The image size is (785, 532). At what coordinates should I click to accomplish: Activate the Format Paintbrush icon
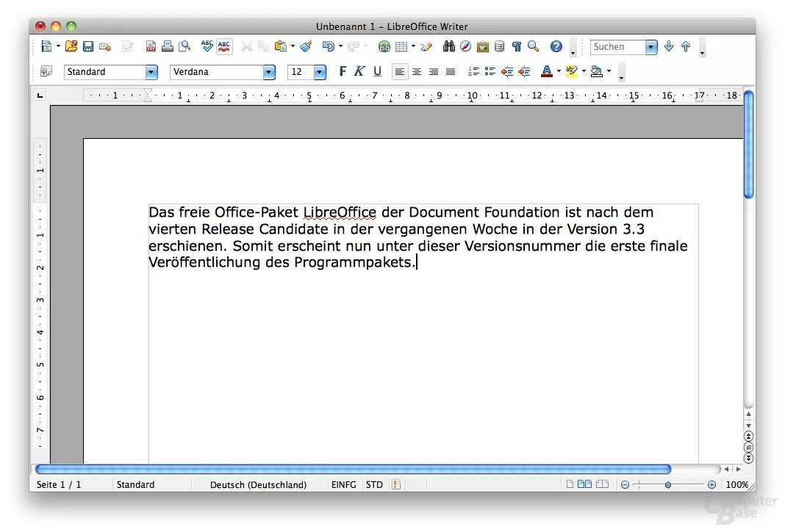coord(306,46)
